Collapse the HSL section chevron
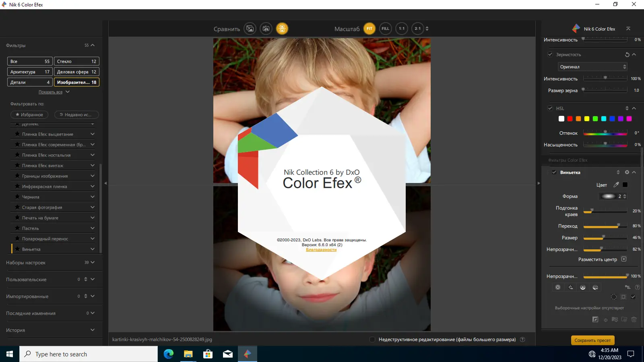 (634, 108)
